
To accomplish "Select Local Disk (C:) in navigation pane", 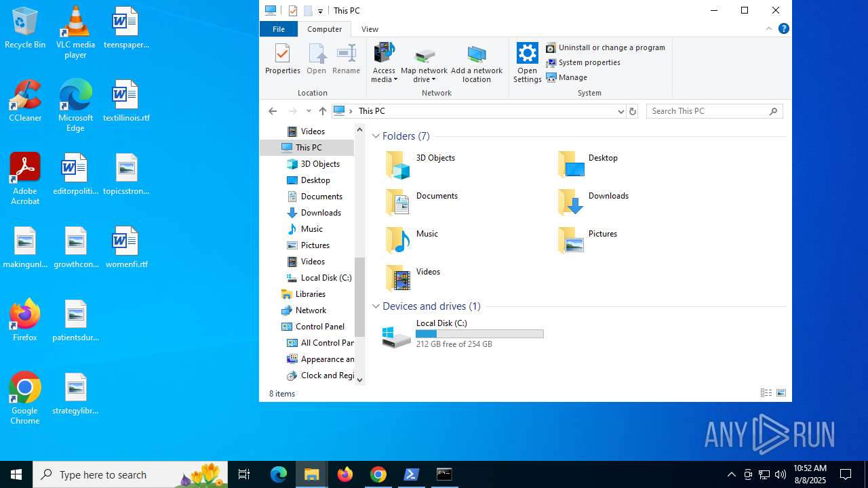I will 319,278.
